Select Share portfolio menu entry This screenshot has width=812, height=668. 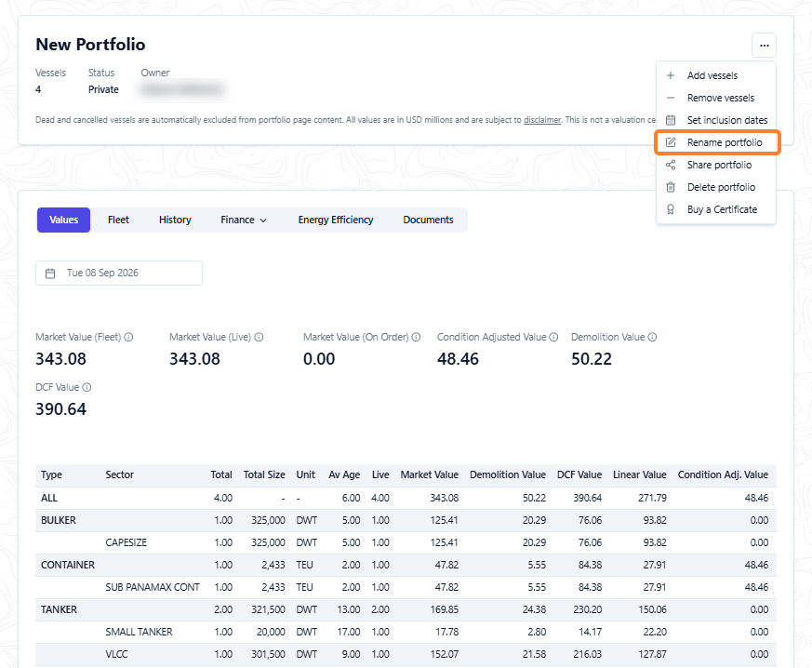(x=716, y=165)
